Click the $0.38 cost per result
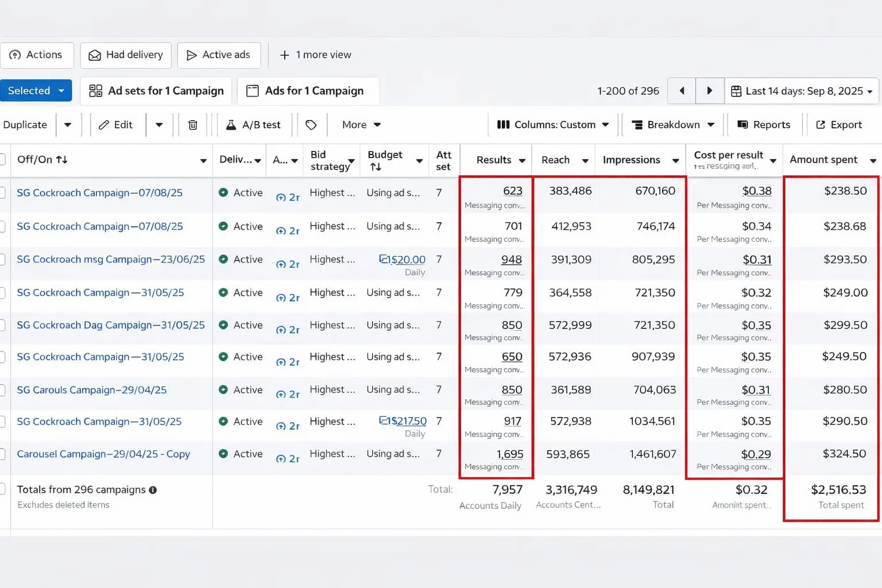Screen dimensions: 882x588 coord(757,191)
